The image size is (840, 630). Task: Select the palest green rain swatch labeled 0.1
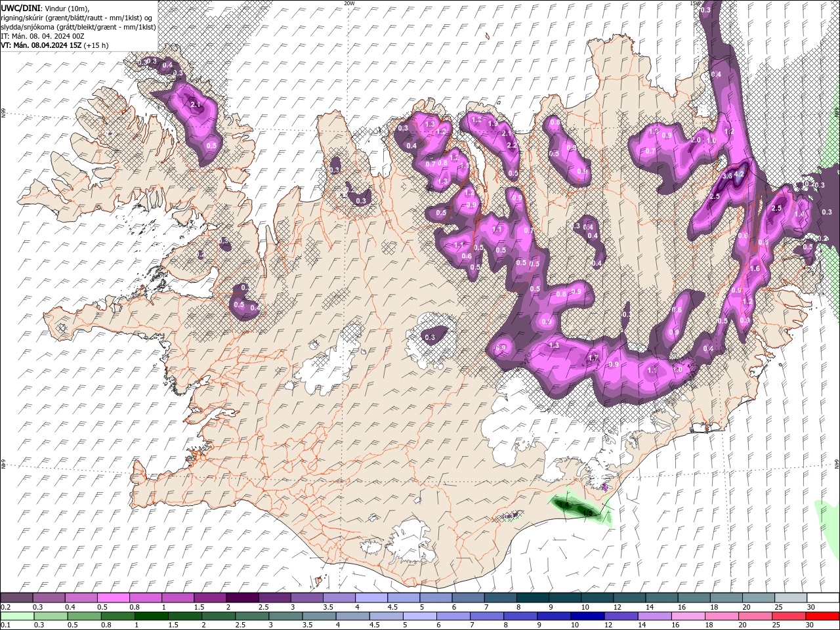click(x=17, y=616)
